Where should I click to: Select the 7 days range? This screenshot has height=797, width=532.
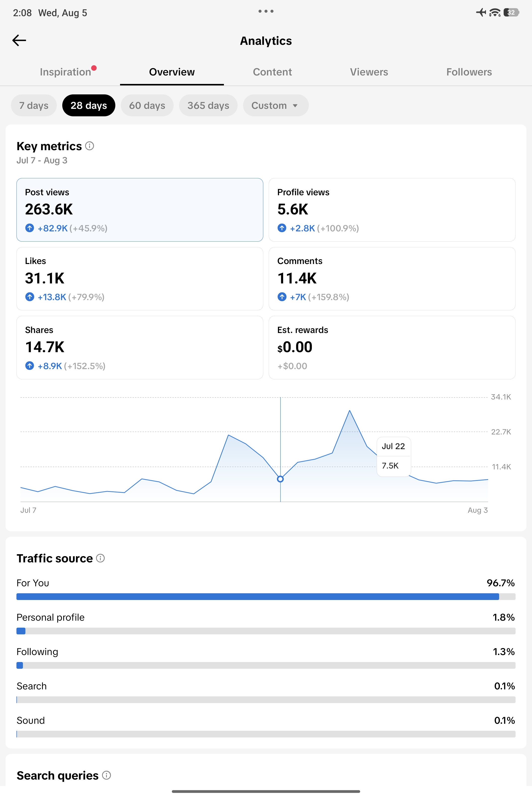click(34, 106)
